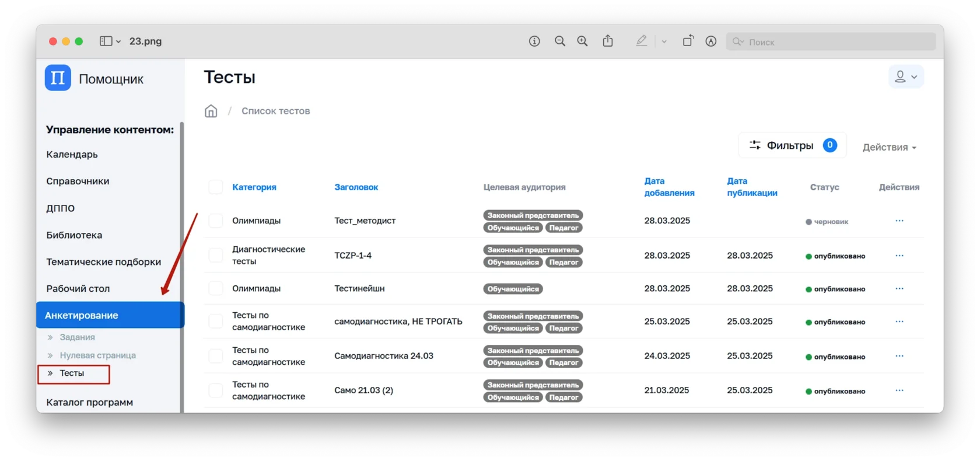Check the box for TCZP-1-4 row

[x=216, y=256]
